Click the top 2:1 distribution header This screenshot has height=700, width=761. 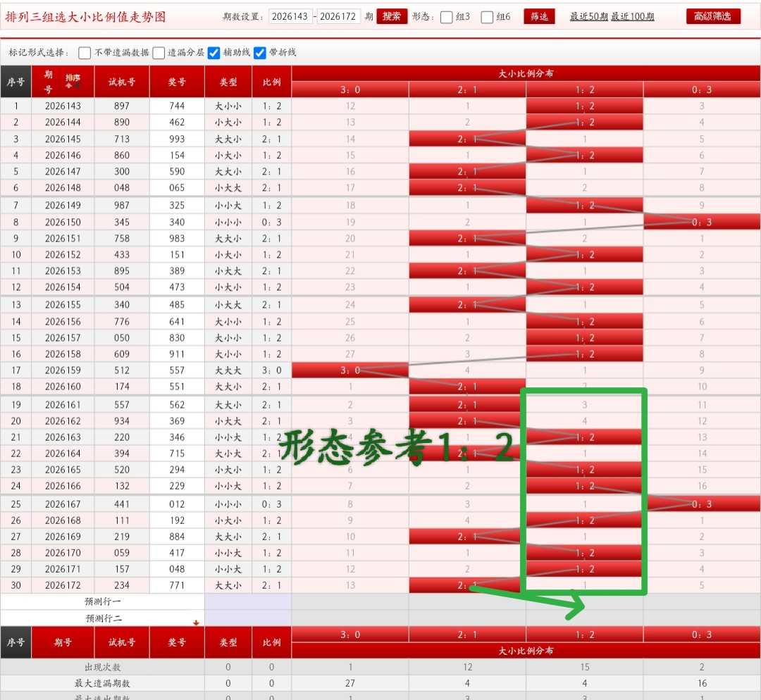[x=467, y=89]
